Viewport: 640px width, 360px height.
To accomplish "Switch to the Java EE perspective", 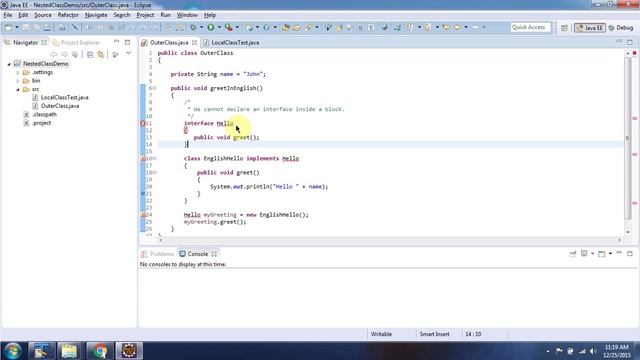I will coord(589,28).
